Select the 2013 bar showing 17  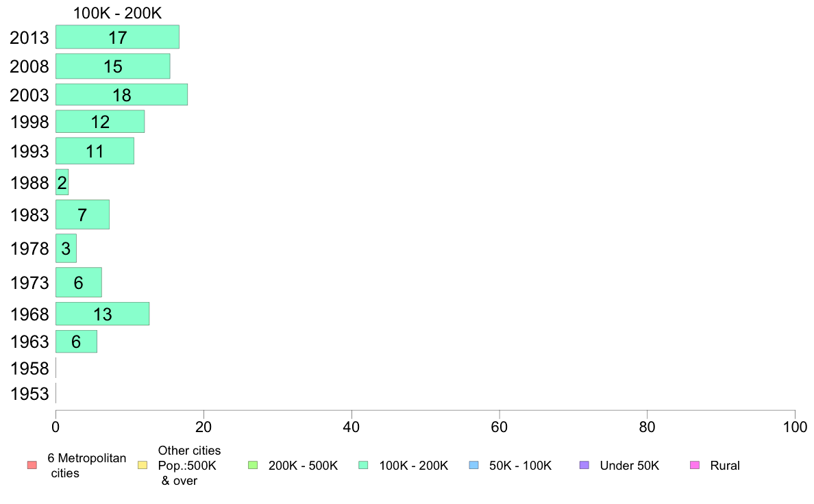point(117,37)
